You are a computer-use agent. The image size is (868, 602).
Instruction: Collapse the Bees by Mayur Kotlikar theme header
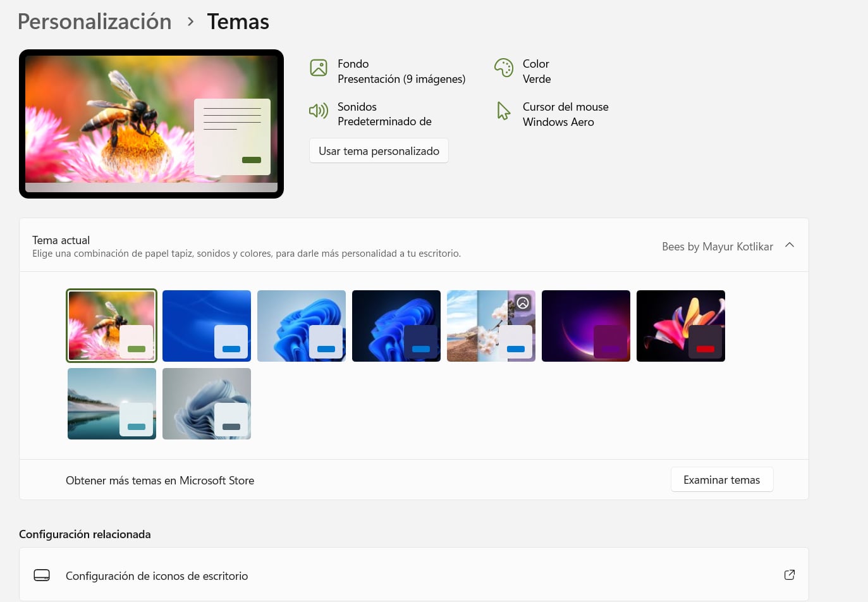[717, 247]
